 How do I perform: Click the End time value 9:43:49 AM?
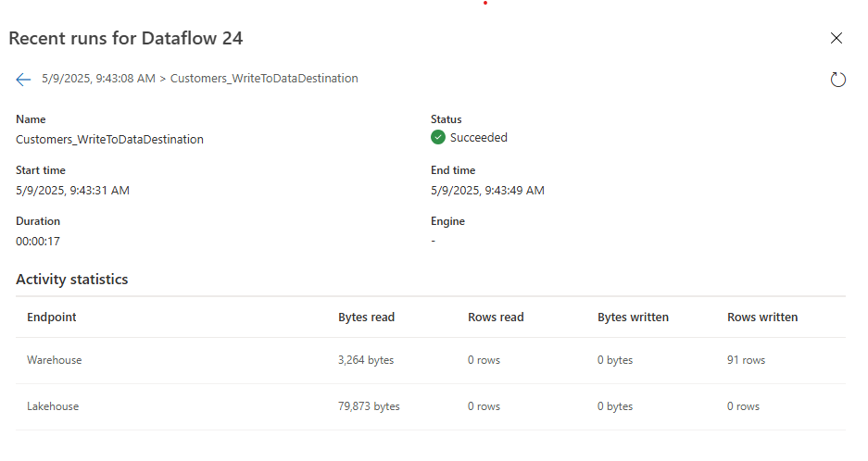[x=487, y=191]
